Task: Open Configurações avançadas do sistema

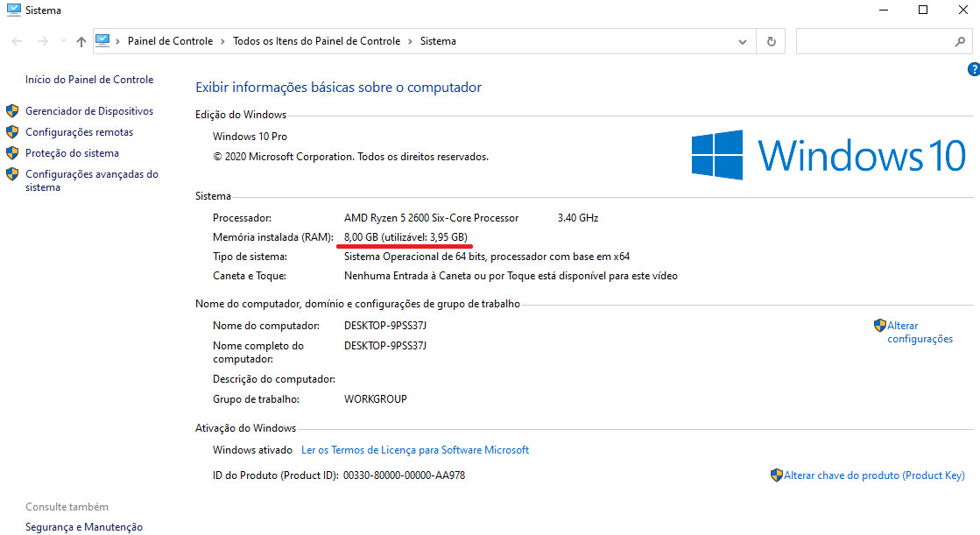Action: coord(92,180)
